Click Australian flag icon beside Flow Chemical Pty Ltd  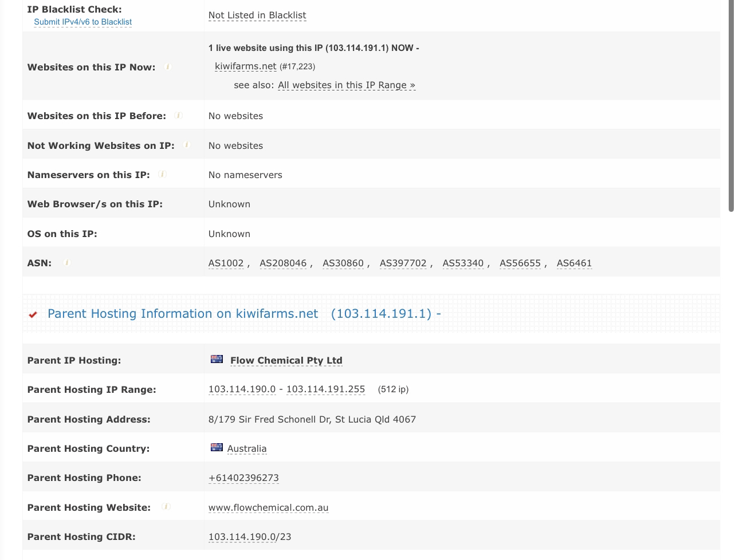tap(217, 360)
